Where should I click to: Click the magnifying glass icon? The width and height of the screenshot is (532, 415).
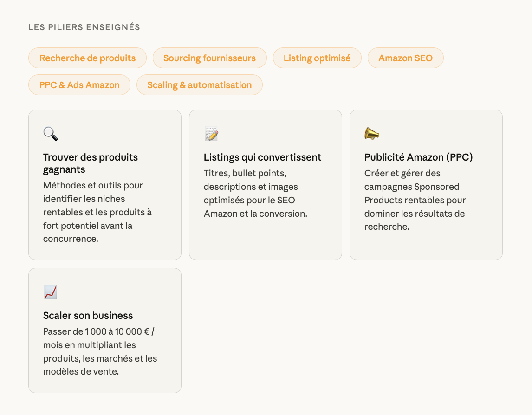[51, 134]
